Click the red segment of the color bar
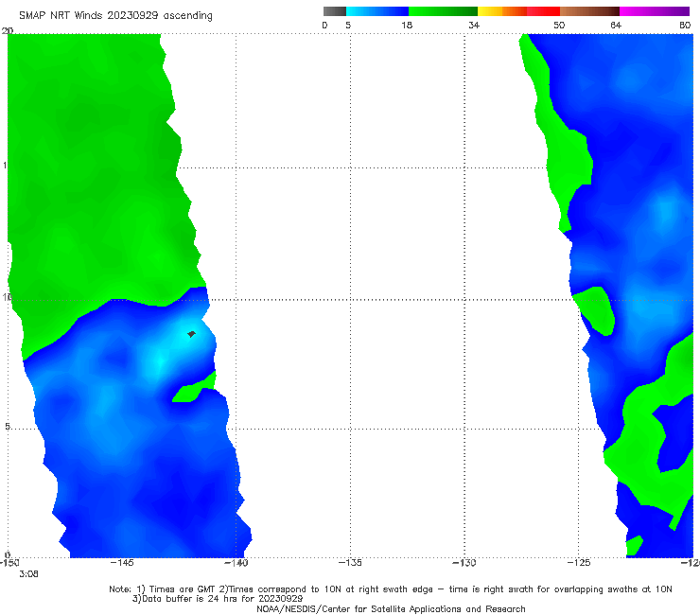The width and height of the screenshot is (700, 615). point(543,11)
